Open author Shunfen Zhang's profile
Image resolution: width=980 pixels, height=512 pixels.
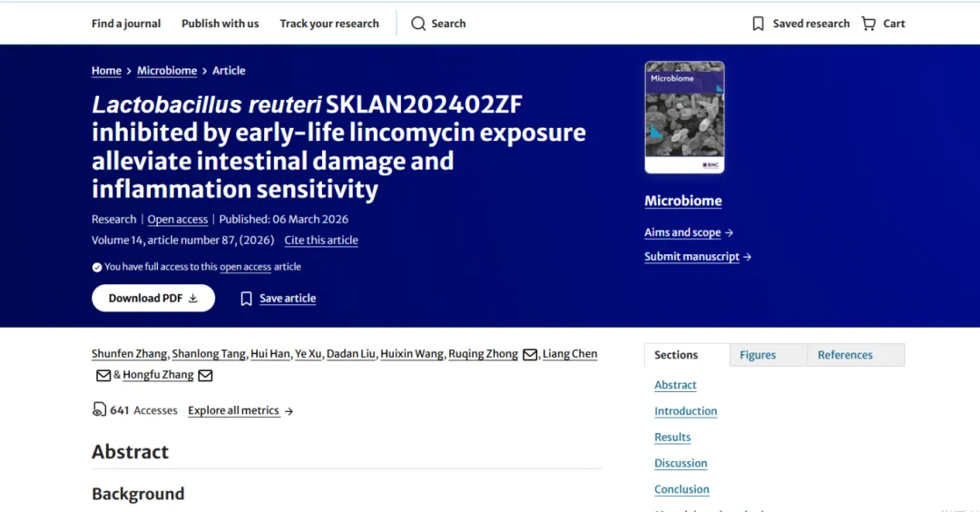130,354
